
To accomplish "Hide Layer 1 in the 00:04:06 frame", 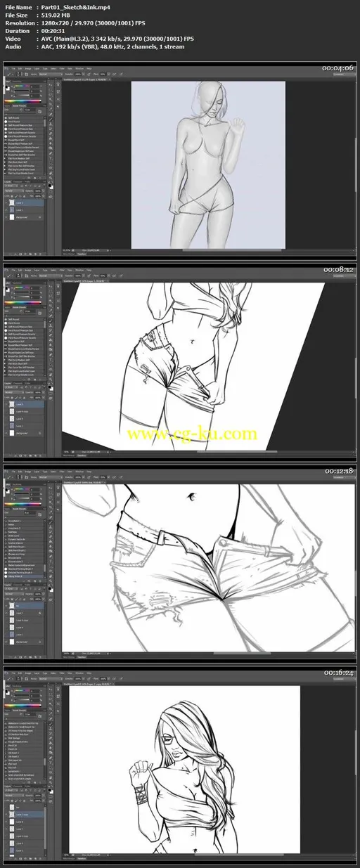I will pos(6,210).
